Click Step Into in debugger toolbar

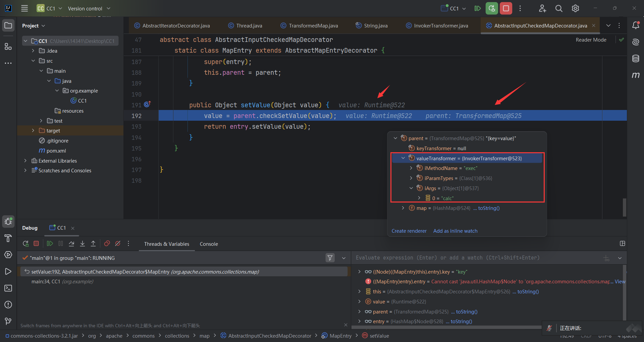83,244
